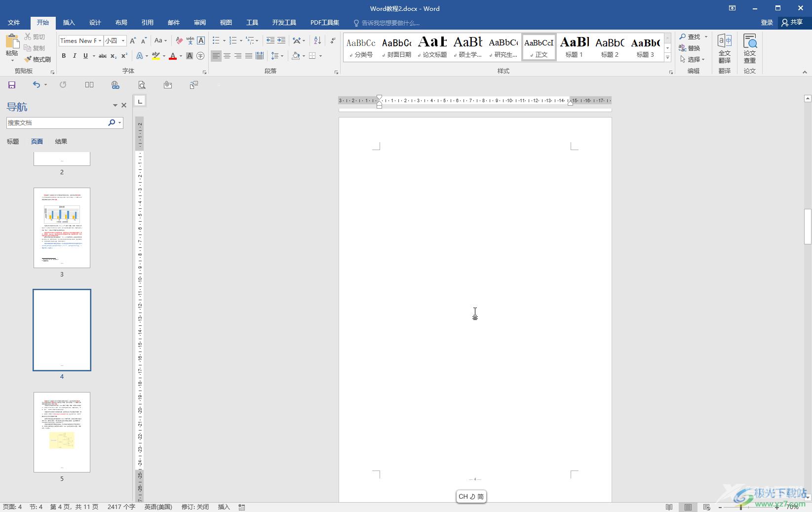Toggle character shading (gray A)
Viewport: 812px width, 512px height.
[x=190, y=56]
